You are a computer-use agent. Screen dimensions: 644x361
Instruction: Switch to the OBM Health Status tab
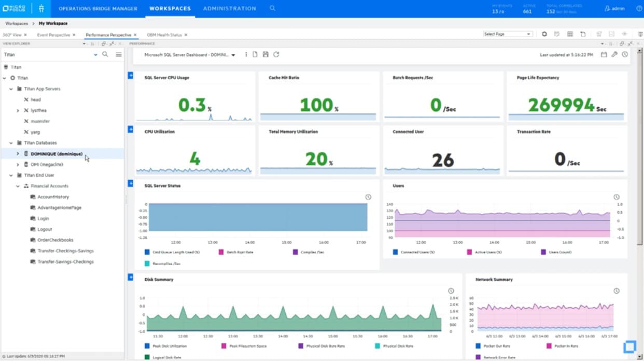(164, 35)
